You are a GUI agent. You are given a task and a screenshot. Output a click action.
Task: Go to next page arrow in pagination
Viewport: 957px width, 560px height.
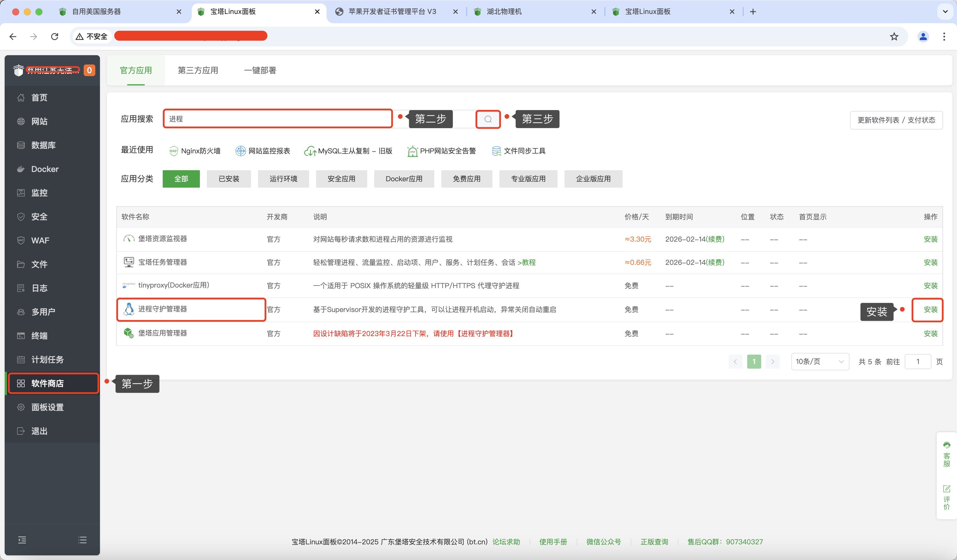pos(773,361)
